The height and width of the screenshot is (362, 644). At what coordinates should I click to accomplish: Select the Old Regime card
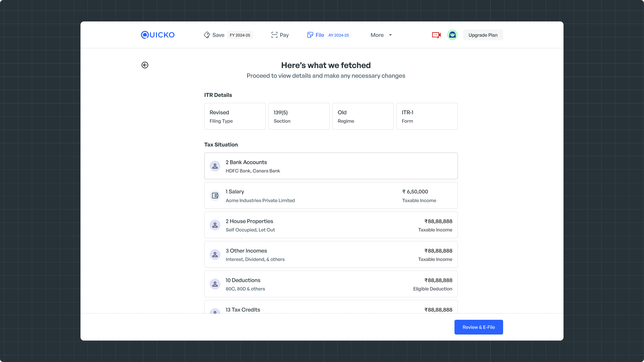coord(363,116)
